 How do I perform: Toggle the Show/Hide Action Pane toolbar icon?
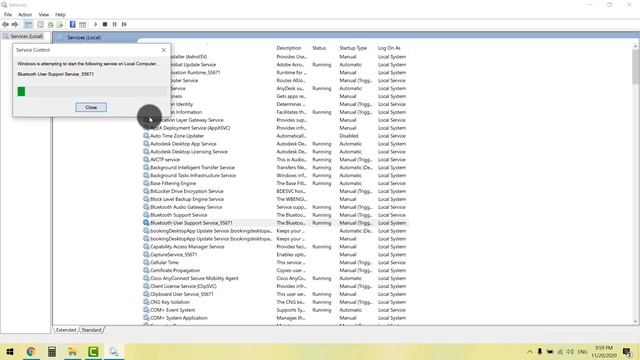tap(82, 24)
